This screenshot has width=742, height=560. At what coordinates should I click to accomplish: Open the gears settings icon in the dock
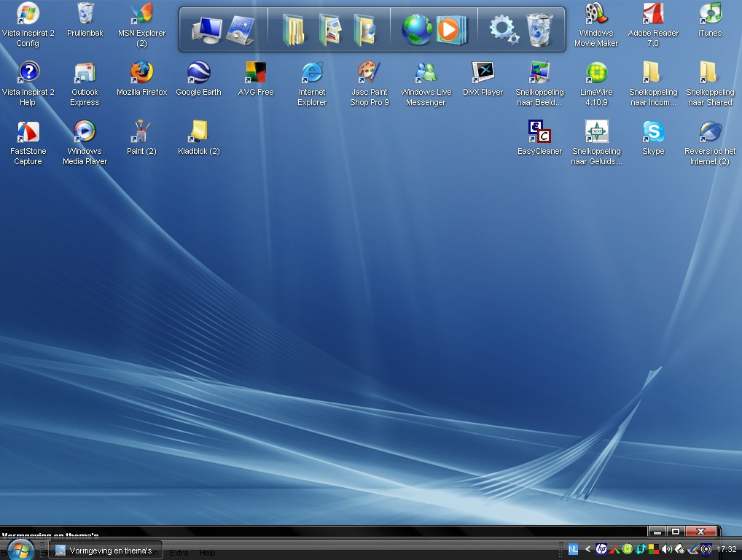pos(502,30)
